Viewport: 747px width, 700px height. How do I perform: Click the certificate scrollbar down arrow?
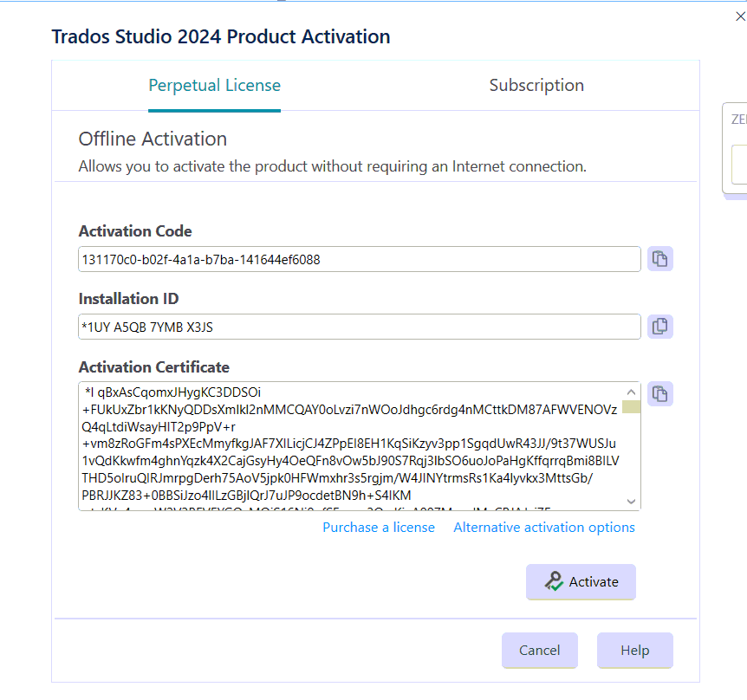pyautogui.click(x=631, y=502)
